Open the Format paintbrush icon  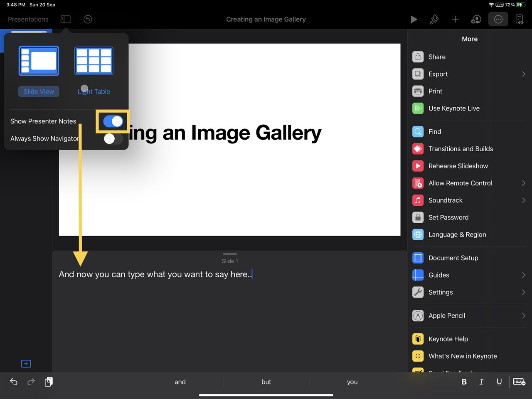pos(434,19)
